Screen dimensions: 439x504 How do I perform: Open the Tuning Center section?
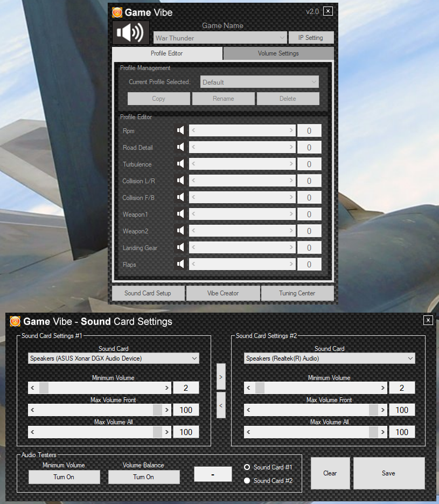point(297,293)
